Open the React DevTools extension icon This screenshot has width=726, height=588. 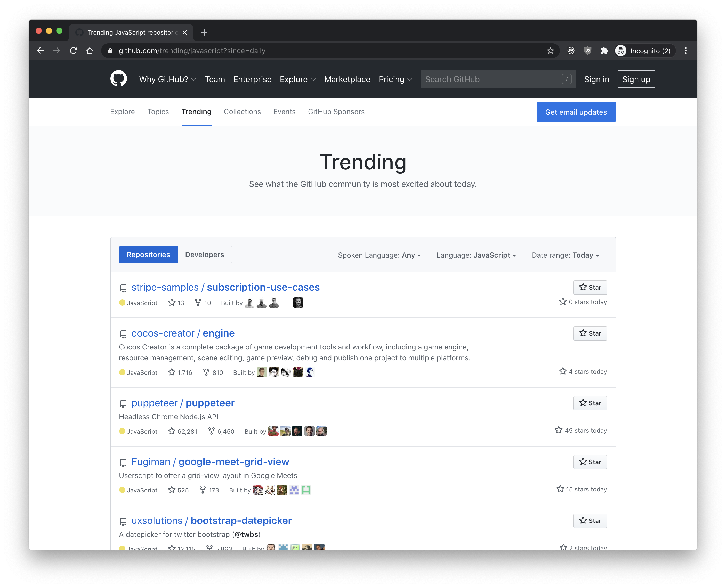pos(571,51)
